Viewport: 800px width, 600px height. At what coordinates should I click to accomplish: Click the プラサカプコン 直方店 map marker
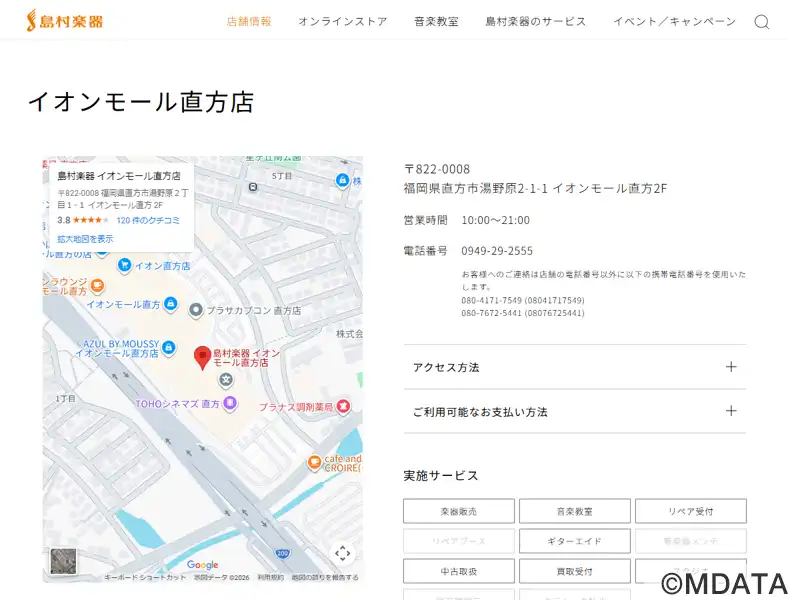196,311
